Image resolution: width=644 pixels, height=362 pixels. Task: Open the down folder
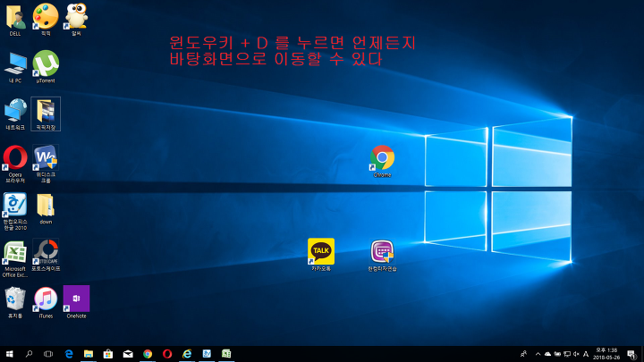click(46, 208)
